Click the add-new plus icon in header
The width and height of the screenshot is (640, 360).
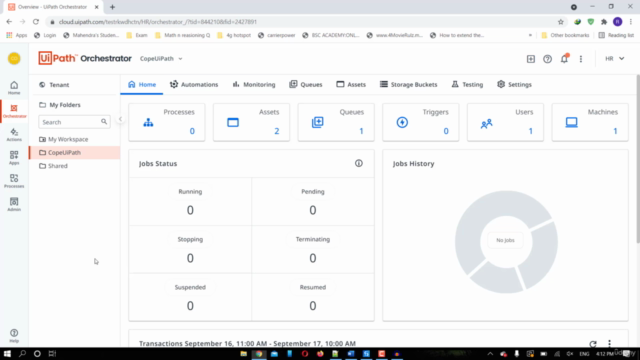(531, 59)
